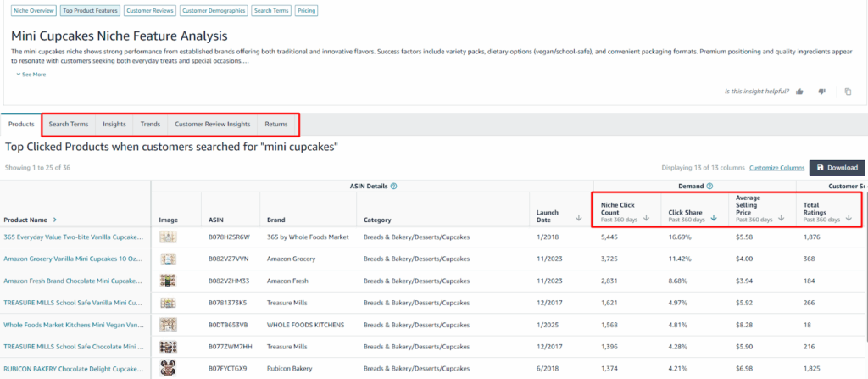868x379 pixels.
Task: Click ASIN B0781373K5
Action: [x=227, y=303]
